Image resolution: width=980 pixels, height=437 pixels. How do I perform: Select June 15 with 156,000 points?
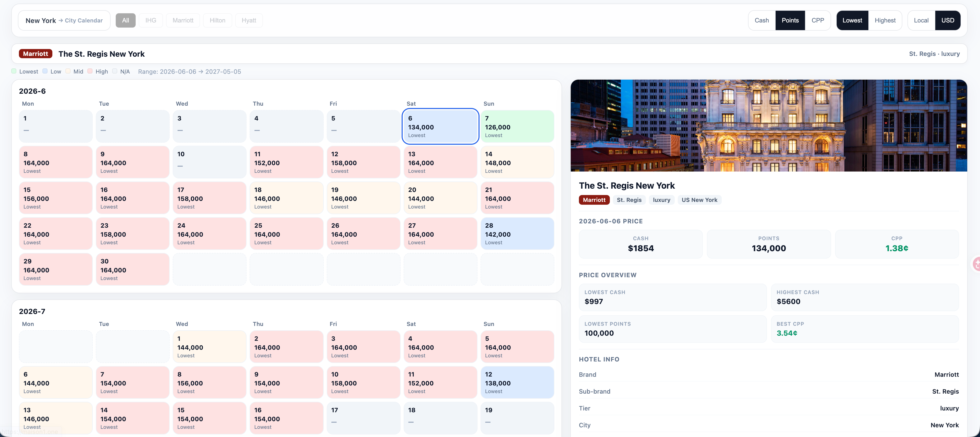[x=55, y=198]
